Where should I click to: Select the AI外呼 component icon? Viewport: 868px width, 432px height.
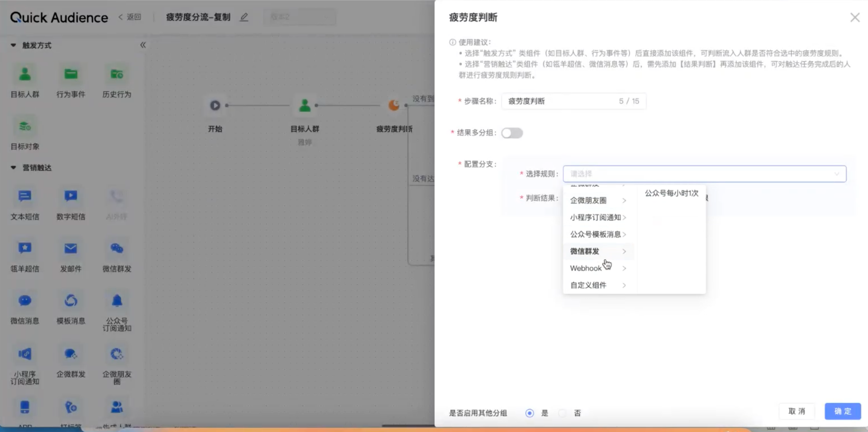coord(116,196)
